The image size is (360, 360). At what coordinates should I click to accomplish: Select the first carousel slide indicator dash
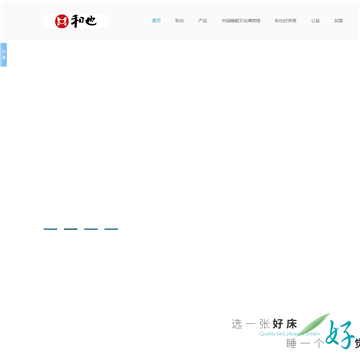50,229
